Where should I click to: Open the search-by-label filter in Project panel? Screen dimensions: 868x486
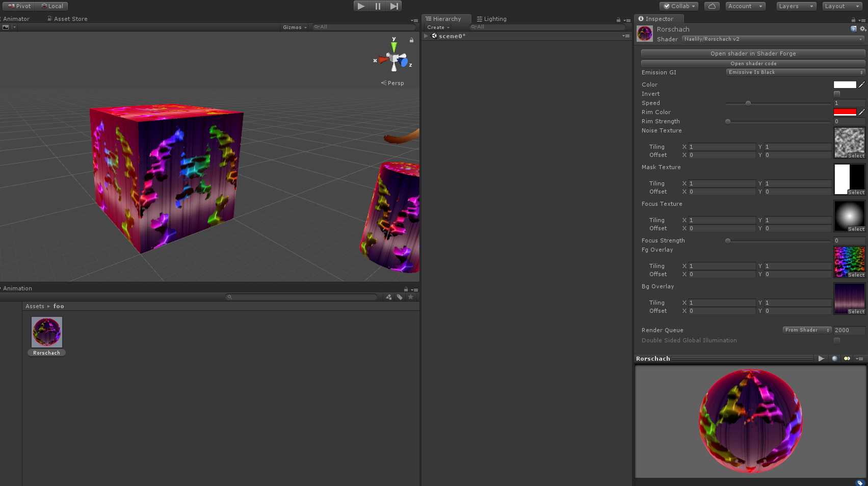pyautogui.click(x=400, y=297)
